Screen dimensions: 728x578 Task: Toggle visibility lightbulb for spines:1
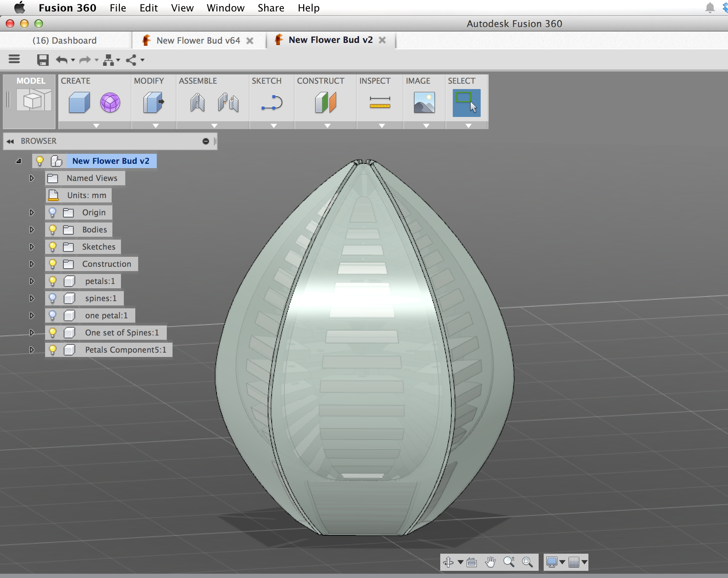click(53, 298)
